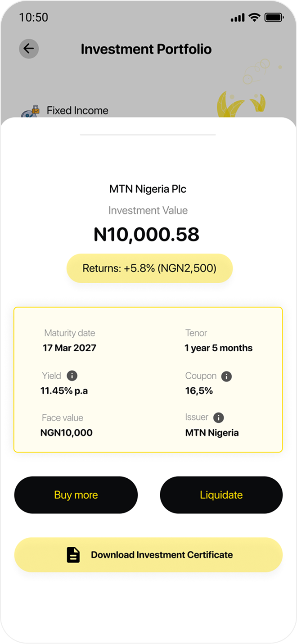The width and height of the screenshot is (297, 644).
Task: Tap the Returns +5.8% pill
Action: click(x=149, y=268)
